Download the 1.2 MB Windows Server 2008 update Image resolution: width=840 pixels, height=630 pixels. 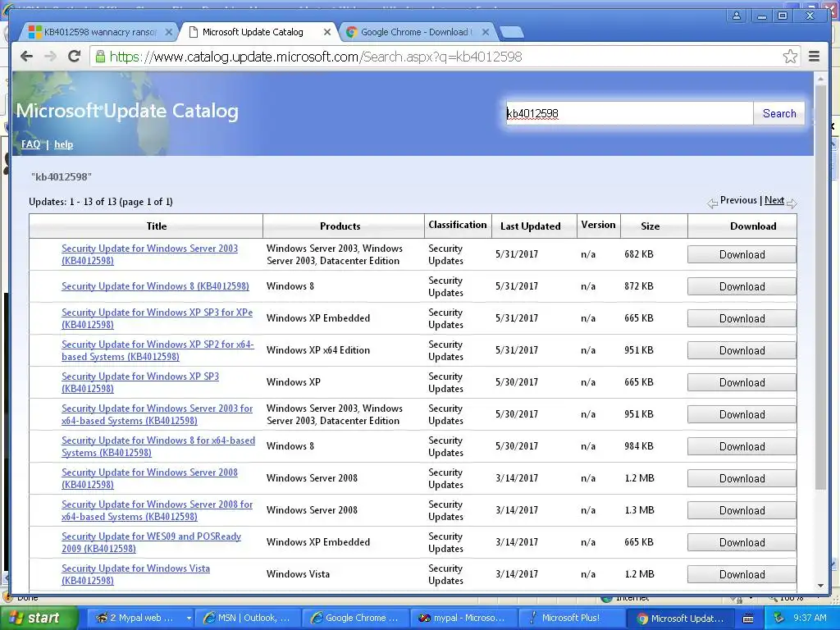click(x=742, y=478)
